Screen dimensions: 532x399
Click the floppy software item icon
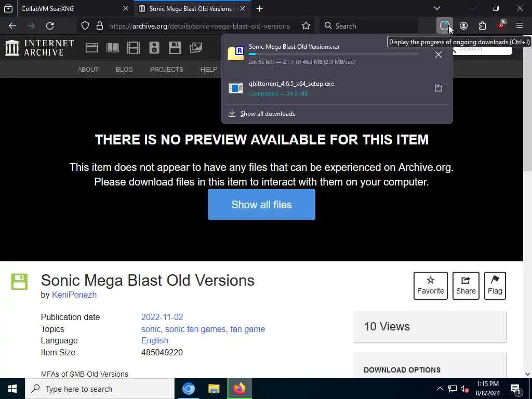pyautogui.click(x=19, y=282)
